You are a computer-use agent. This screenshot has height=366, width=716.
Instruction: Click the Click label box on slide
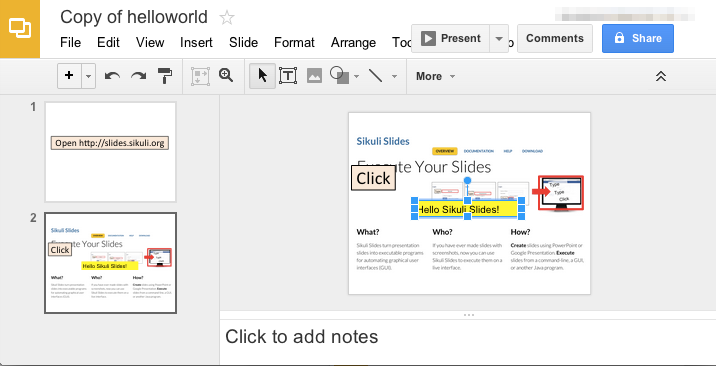373,178
